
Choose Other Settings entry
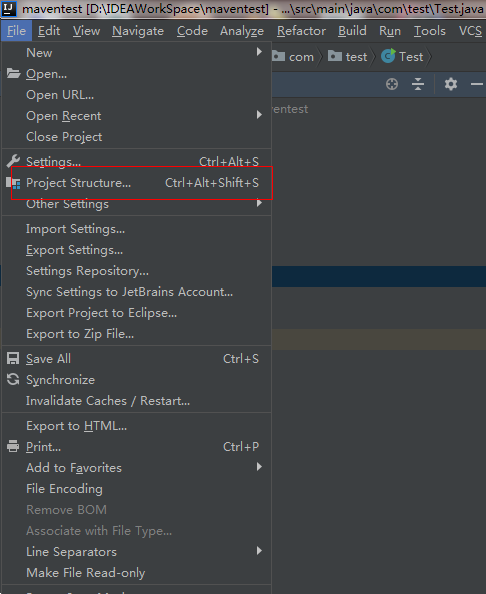137,204
